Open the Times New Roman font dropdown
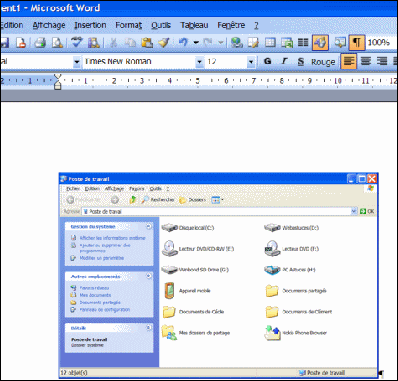Image resolution: width=398 pixels, height=381 pixels. pyautogui.click(x=199, y=62)
